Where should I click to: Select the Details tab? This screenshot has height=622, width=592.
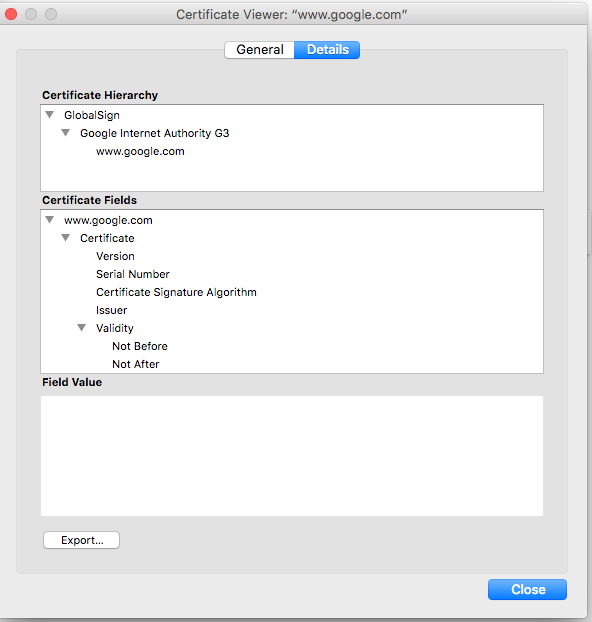[x=327, y=50]
